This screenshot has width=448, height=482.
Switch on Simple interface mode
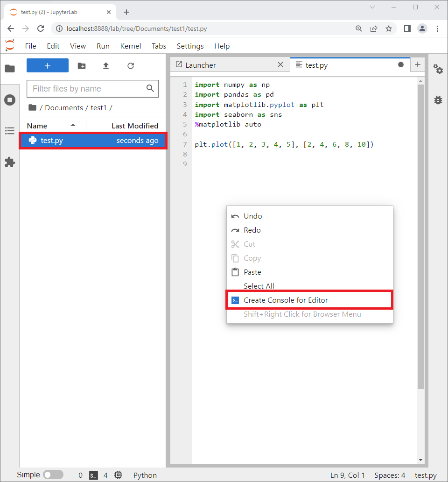(x=53, y=474)
